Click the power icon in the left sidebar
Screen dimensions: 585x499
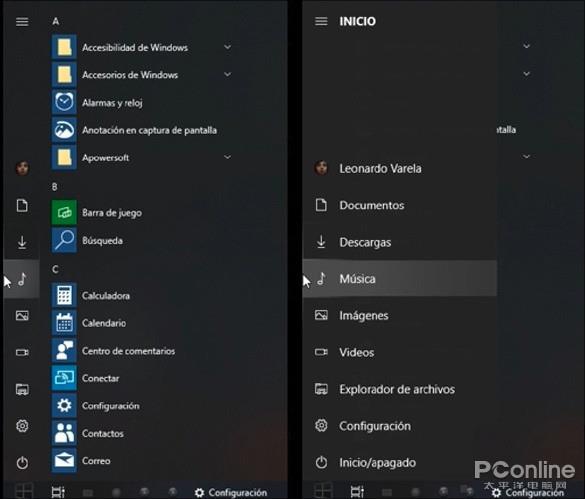click(22, 463)
